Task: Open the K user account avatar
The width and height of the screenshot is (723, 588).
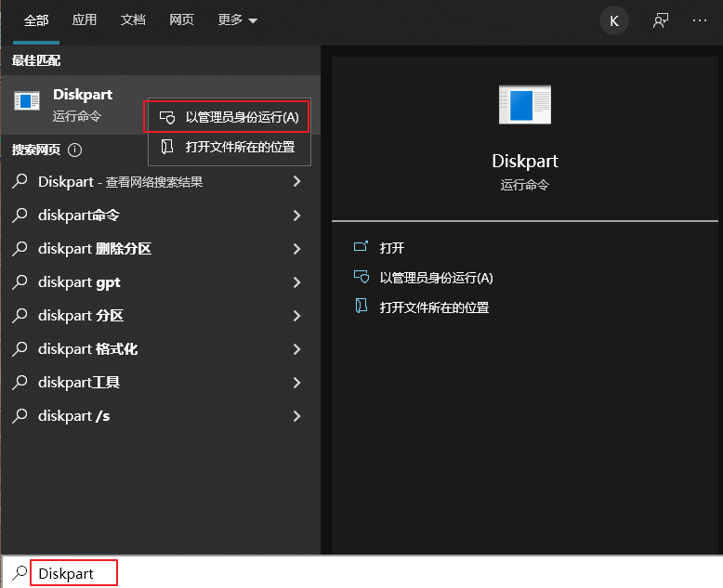Action: pos(613,20)
